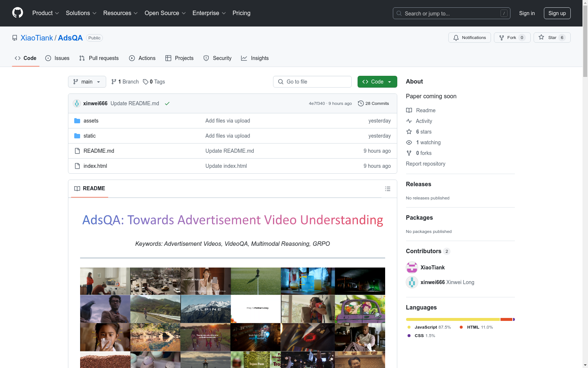
Task: Click the HTML red language bar segment
Action: point(506,319)
